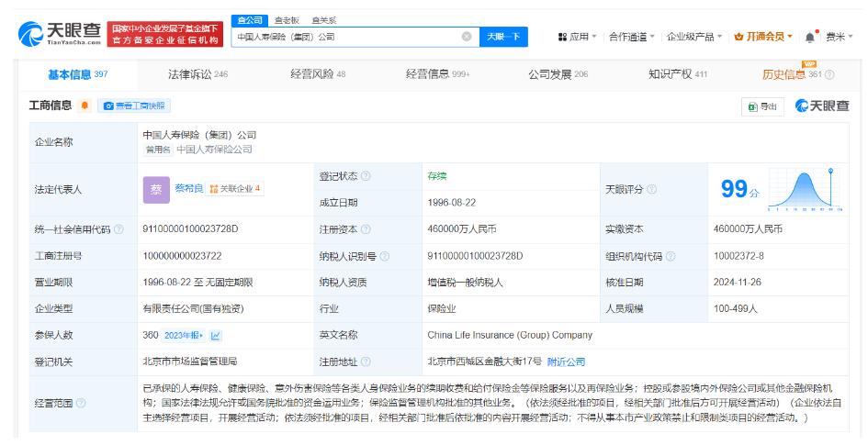Switch to 知识产权 tab

(x=678, y=74)
